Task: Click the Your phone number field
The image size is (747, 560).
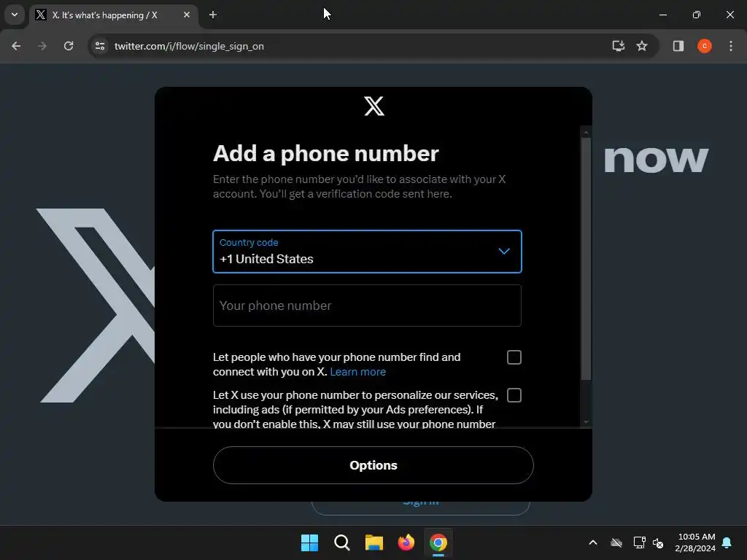Action: (x=367, y=306)
